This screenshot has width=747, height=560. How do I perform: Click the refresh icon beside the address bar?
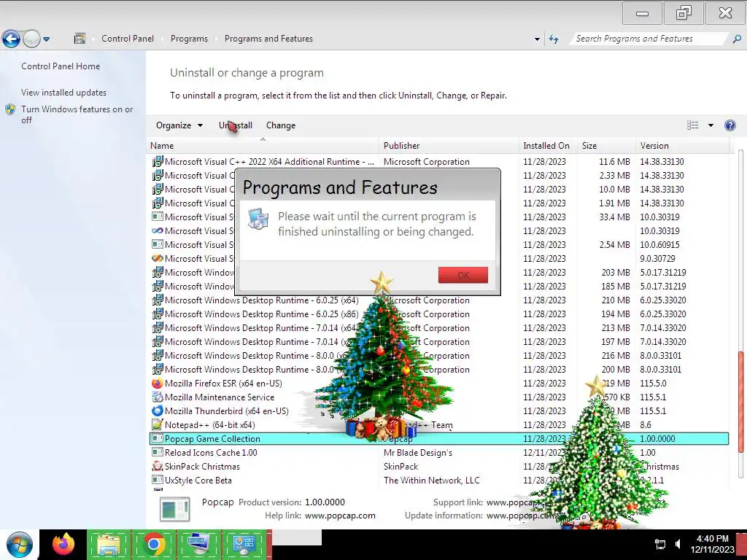click(554, 39)
